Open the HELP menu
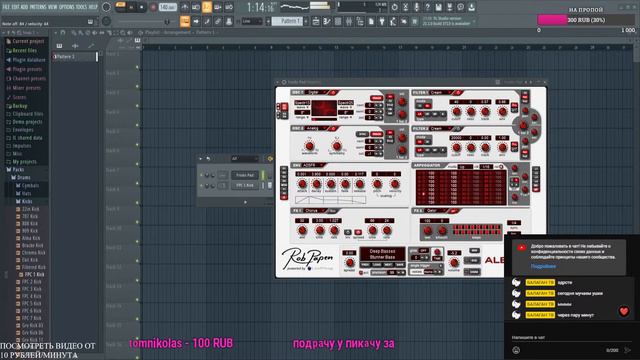640x360 pixels. click(x=93, y=7)
